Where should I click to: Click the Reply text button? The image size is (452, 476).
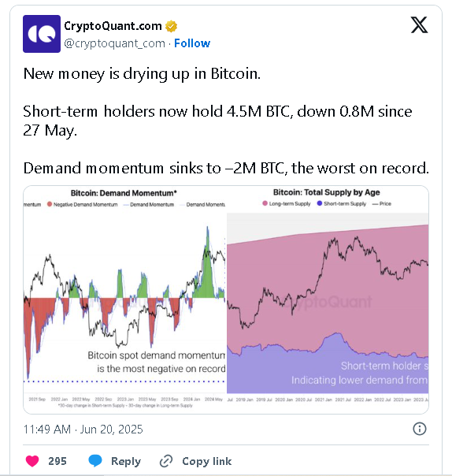click(126, 461)
